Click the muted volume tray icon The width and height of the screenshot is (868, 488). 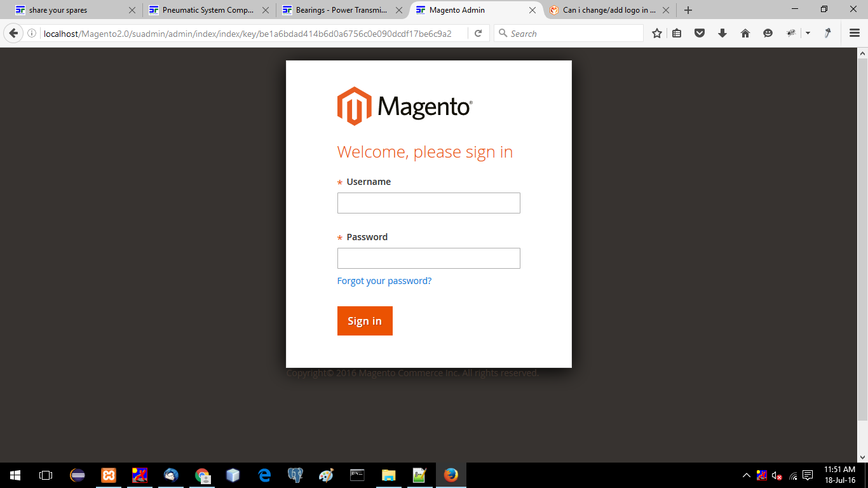777,475
